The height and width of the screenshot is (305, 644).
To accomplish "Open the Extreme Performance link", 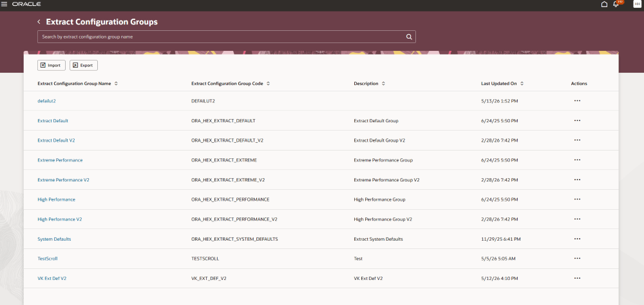I will click(60, 160).
